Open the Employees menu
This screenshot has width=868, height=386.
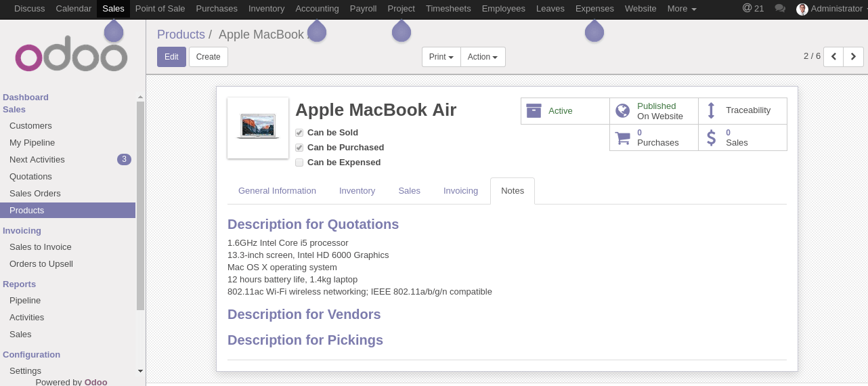pyautogui.click(x=503, y=9)
